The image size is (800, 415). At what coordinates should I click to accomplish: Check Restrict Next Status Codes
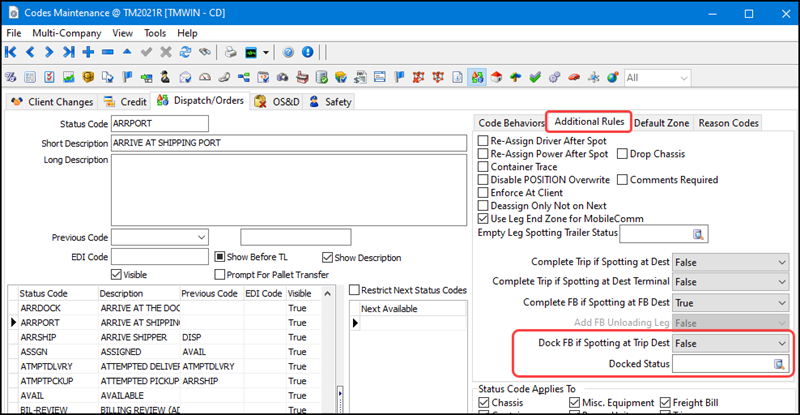354,290
